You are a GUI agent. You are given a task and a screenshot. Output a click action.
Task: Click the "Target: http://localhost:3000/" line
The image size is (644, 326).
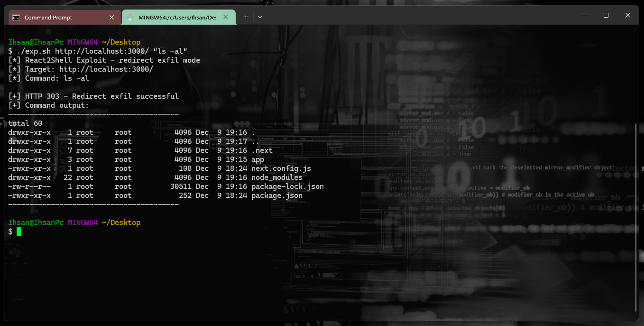click(x=81, y=69)
